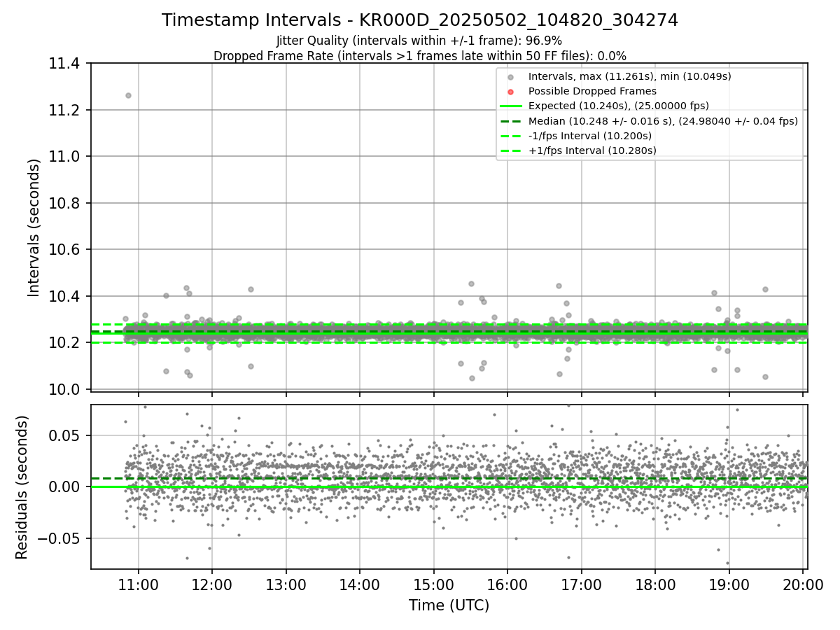Click the 10.2 y-axis tick label
Image resolution: width=840 pixels, height=630 pixels.
[64, 343]
